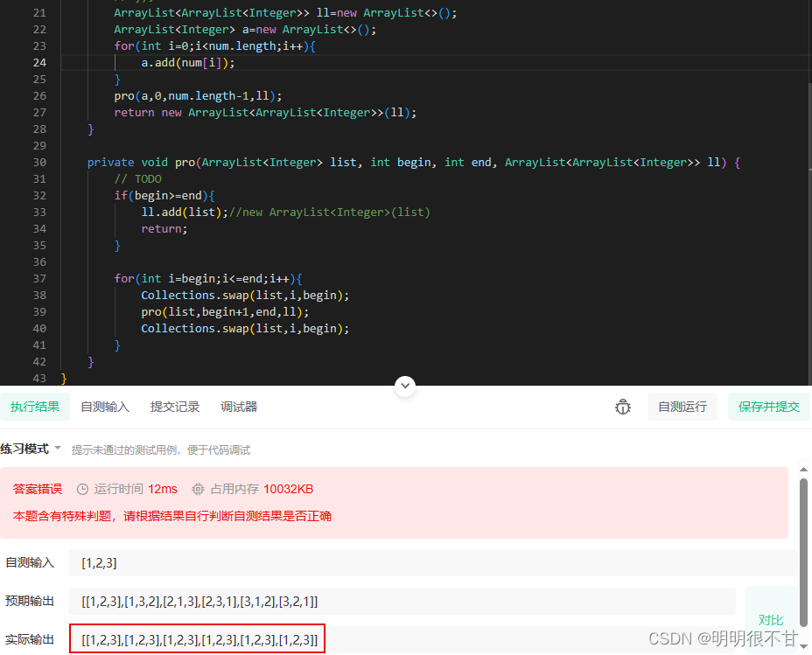Click line number 24 in gutter

(39, 63)
